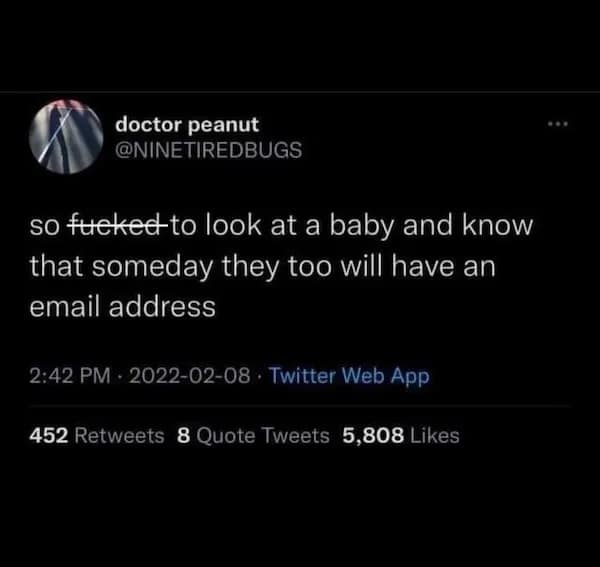Click the word "Likes" in the stats row

(435, 435)
